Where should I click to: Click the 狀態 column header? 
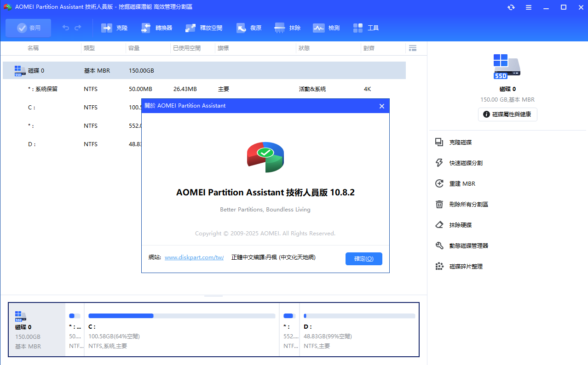coord(304,48)
